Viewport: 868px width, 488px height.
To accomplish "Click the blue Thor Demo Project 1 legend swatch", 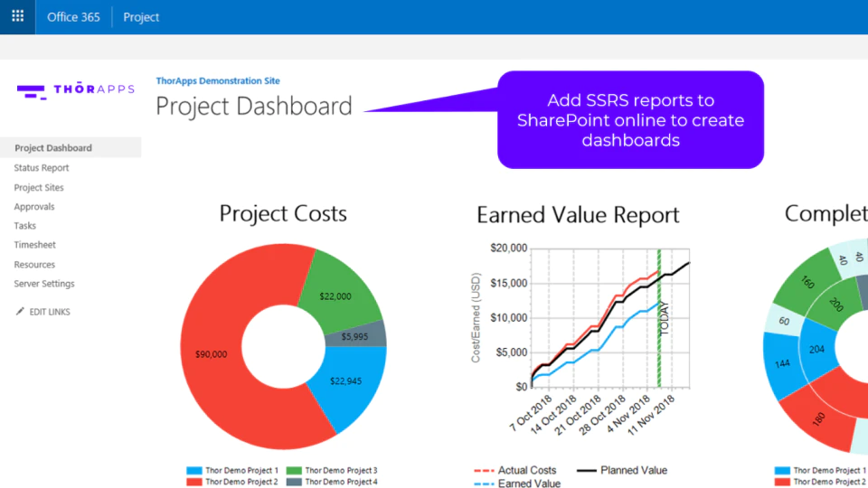I will pos(194,470).
